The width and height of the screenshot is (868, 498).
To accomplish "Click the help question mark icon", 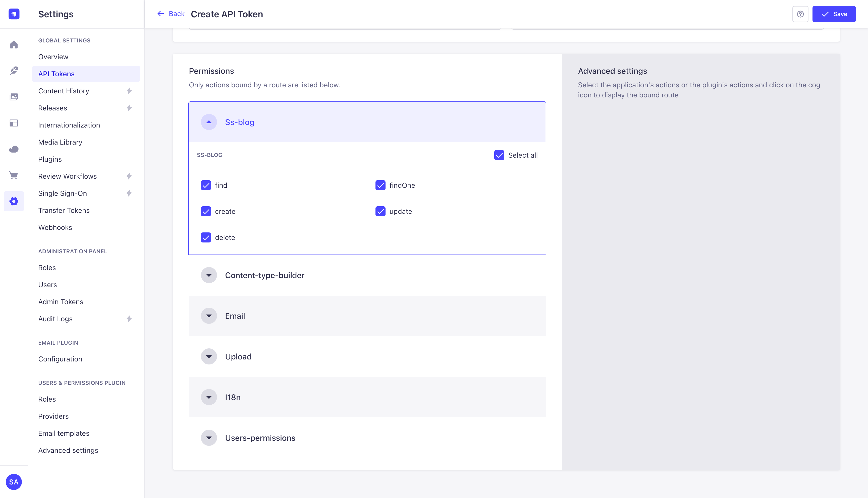I will [800, 14].
